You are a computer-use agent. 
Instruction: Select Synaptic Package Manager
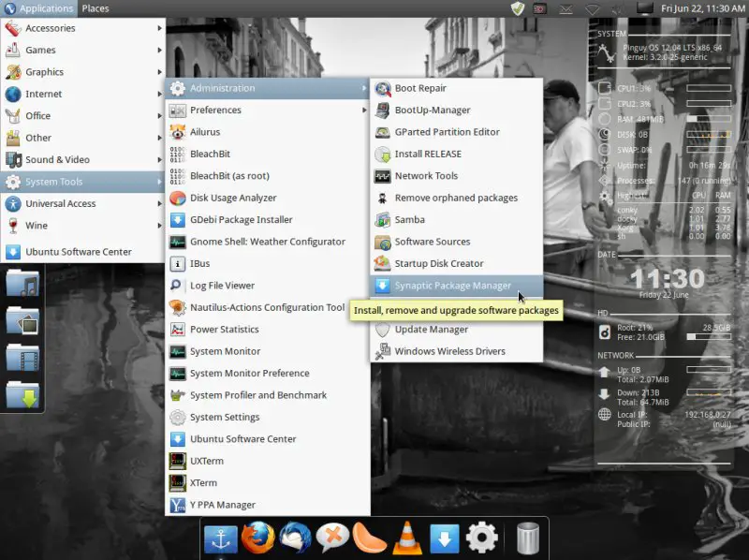point(453,286)
